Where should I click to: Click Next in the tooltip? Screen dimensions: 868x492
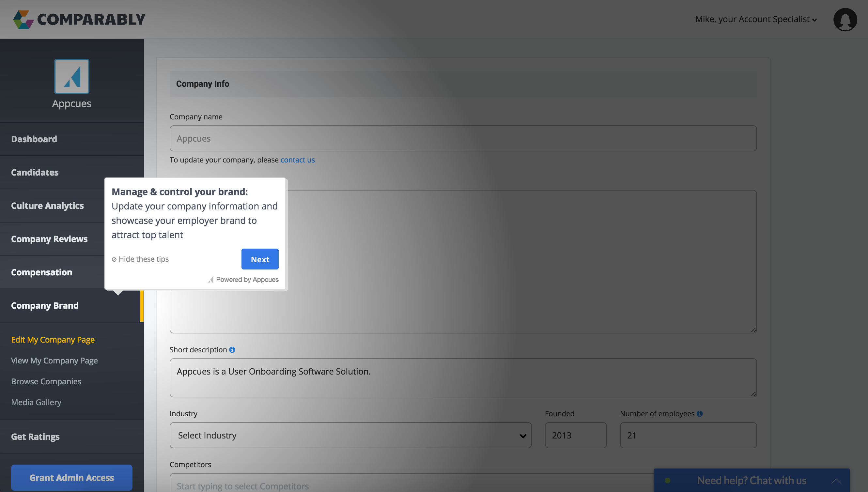(260, 259)
